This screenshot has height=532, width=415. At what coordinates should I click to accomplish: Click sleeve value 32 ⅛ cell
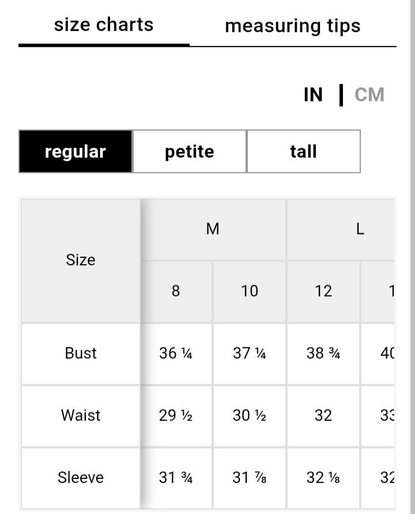point(323,478)
